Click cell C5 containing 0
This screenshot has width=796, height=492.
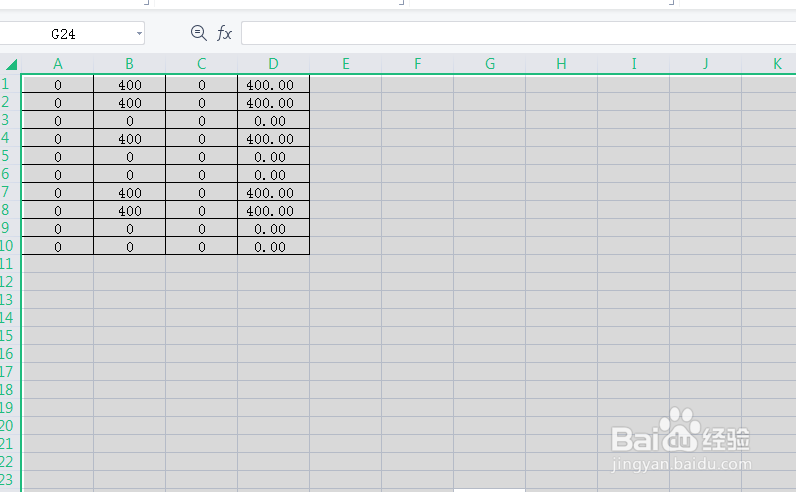pos(202,156)
